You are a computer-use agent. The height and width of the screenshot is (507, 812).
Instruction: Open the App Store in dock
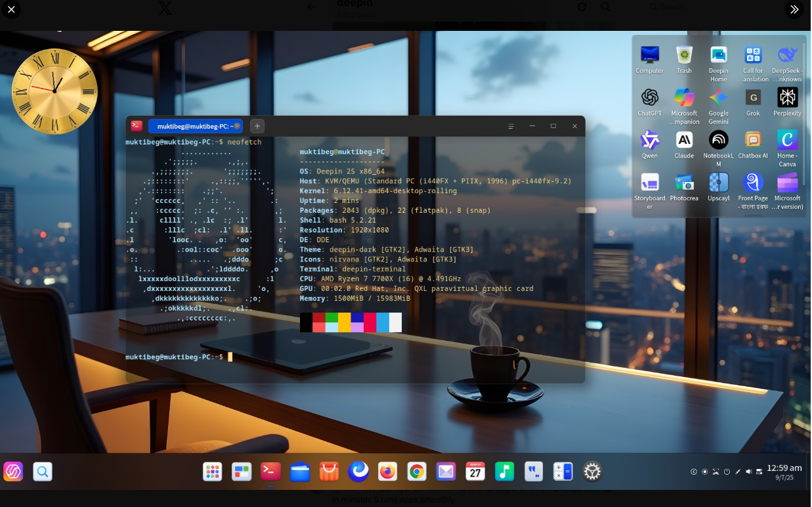click(x=329, y=472)
